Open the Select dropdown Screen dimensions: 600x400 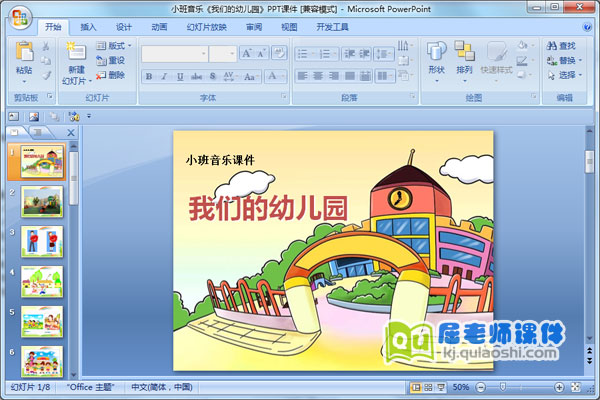click(x=564, y=75)
